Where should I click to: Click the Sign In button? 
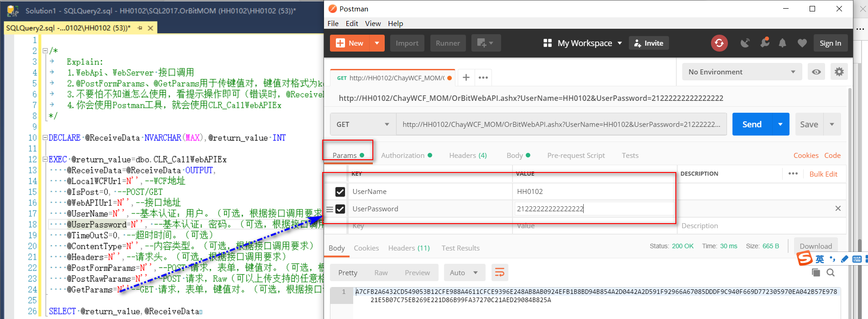830,43
